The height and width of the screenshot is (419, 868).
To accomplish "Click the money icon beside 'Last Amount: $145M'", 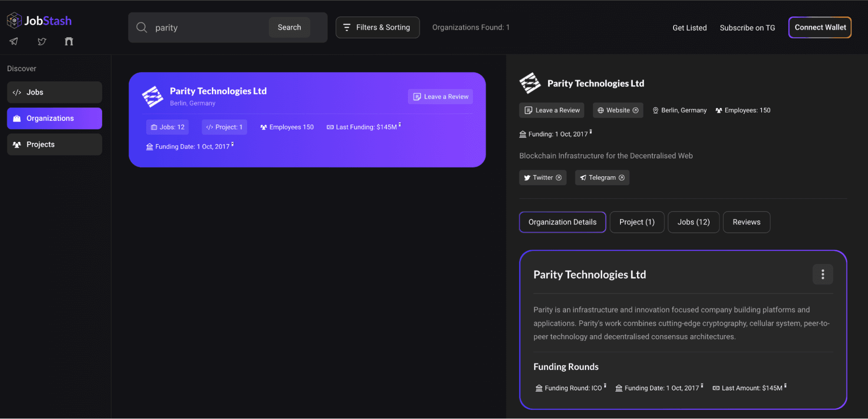I will (716, 388).
